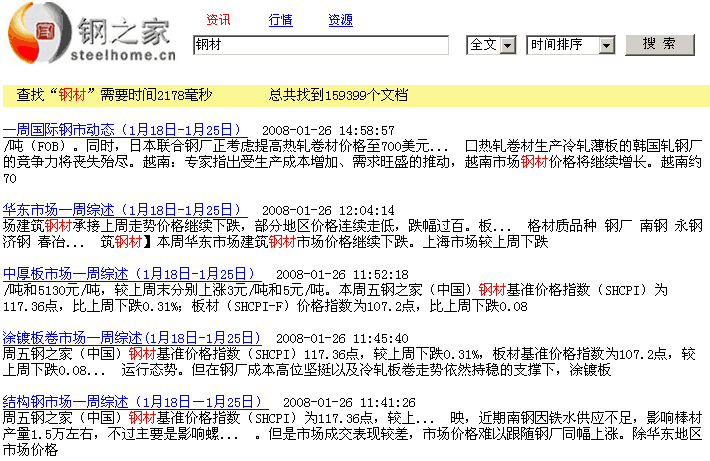Click the 2008-01-26 11:52:18 timestamp
Screen dimensions: 710x461
pyautogui.click(x=342, y=275)
